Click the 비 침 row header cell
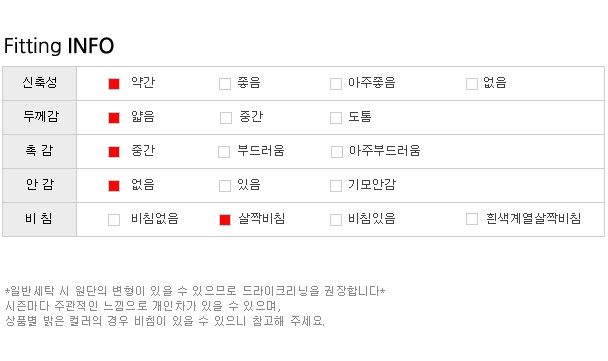This screenshot has width=608, height=361. [x=40, y=219]
